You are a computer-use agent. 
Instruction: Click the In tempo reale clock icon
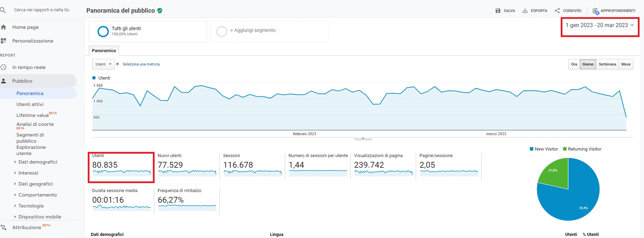click(3, 67)
